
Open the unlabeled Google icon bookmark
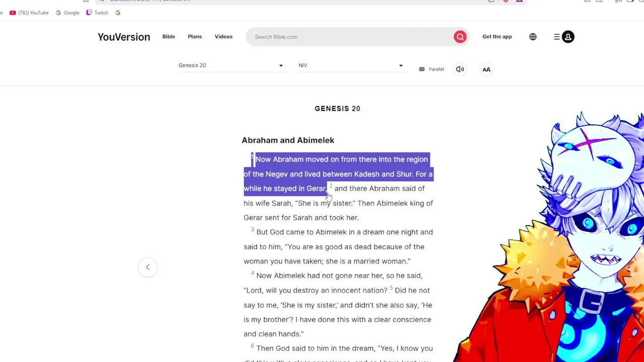pos(118,13)
